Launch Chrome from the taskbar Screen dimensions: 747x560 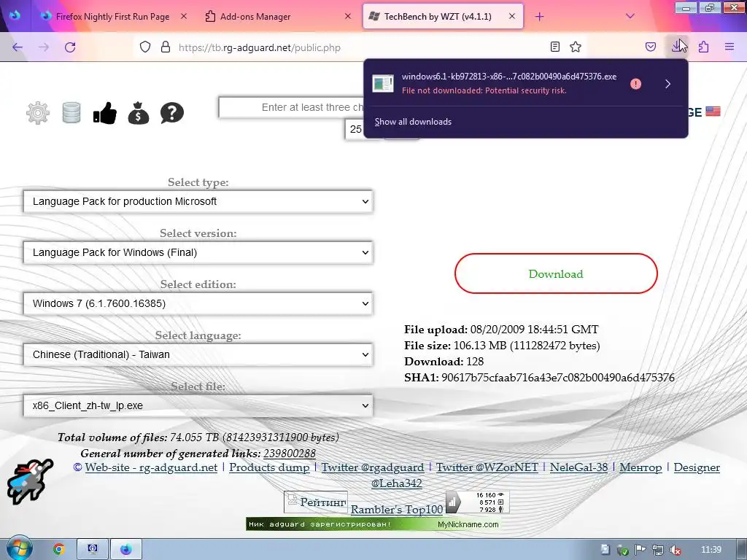coord(58,550)
